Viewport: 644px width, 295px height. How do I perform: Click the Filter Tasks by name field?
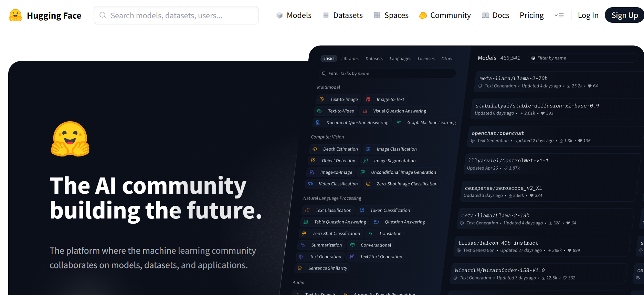tap(388, 73)
